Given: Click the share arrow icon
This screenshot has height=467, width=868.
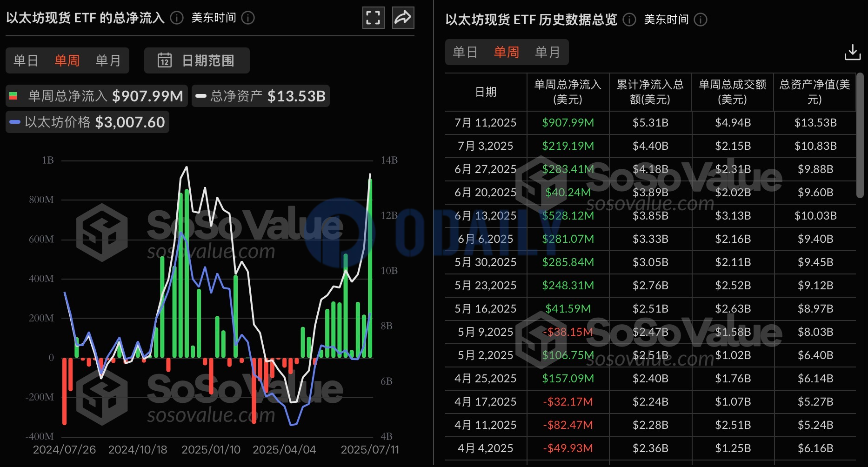Looking at the screenshot, I should tap(403, 18).
